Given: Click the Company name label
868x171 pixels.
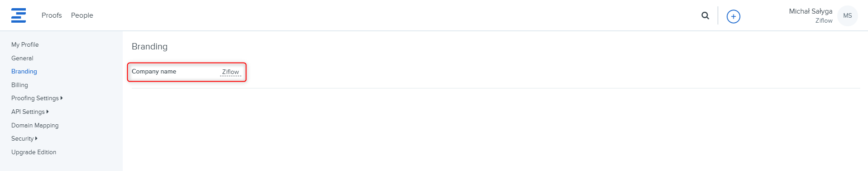Looking at the screenshot, I should point(154,71).
